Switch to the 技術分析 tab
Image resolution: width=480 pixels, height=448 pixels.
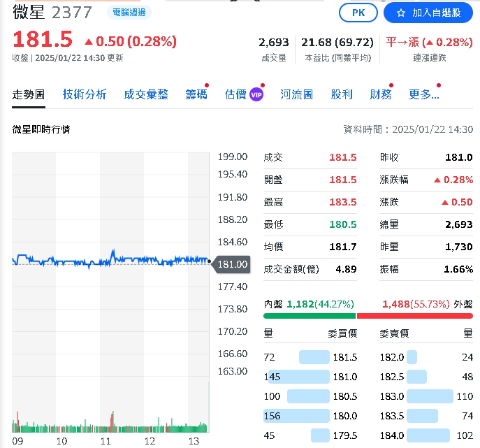85,94
